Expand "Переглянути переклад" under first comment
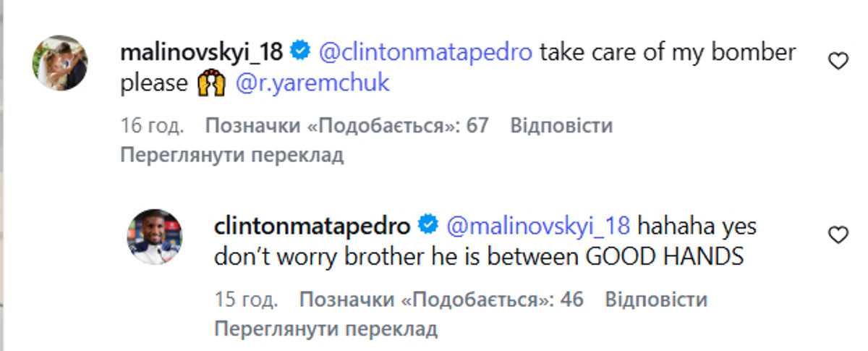 pyautogui.click(x=231, y=155)
